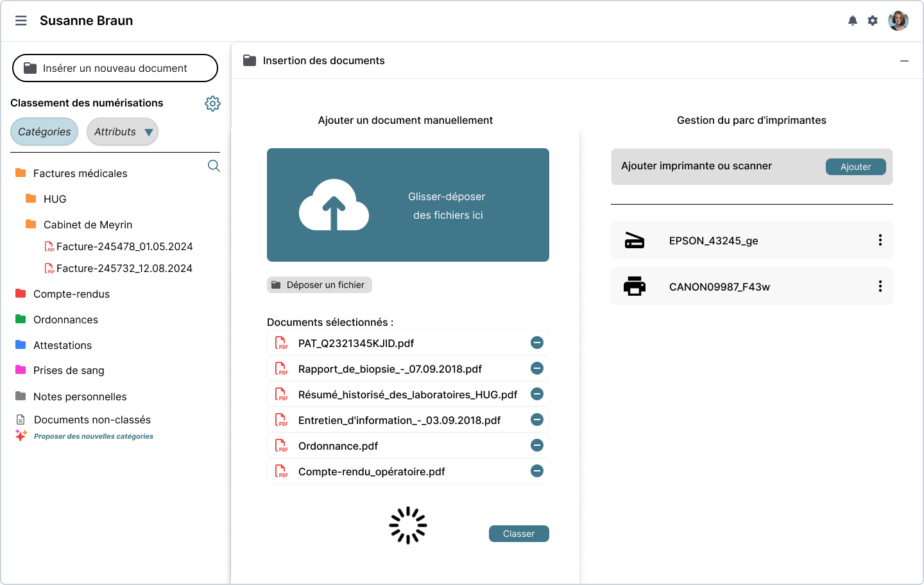Open the user profile avatar

[x=898, y=21]
